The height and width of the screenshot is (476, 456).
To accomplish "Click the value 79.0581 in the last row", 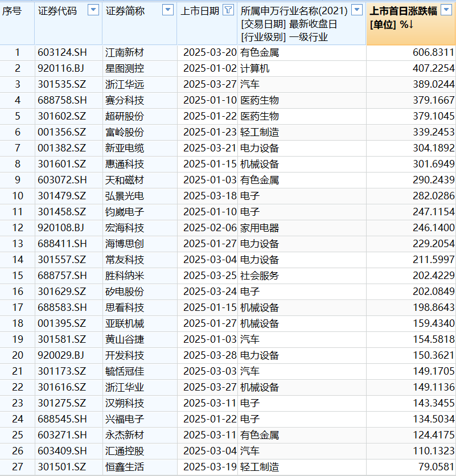I will (x=436, y=467).
